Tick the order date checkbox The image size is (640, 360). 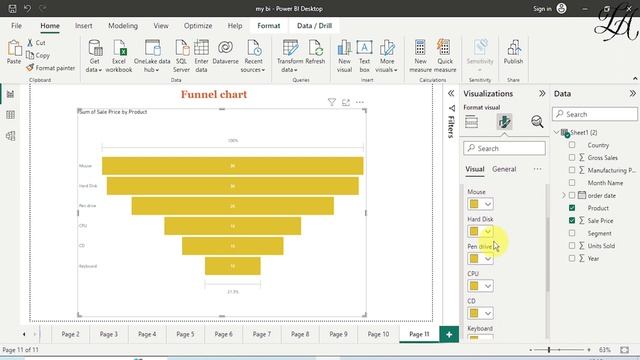[572, 196]
